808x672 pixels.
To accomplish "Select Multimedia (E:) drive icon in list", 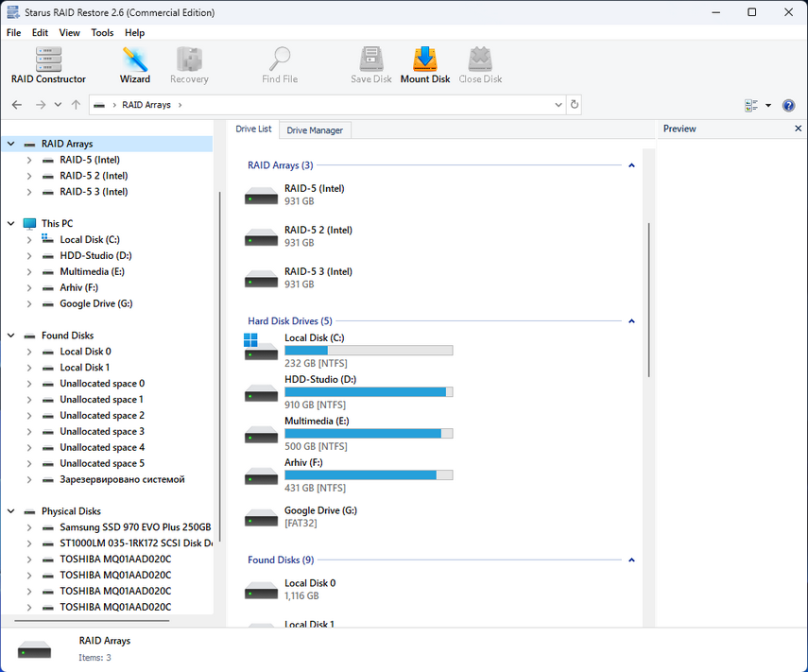I will click(261, 434).
